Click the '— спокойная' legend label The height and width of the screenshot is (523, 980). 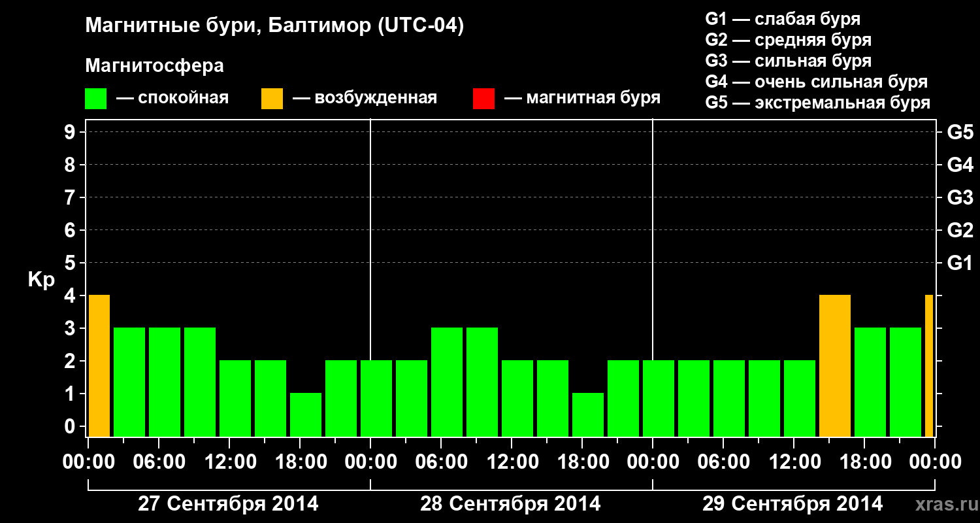[172, 98]
